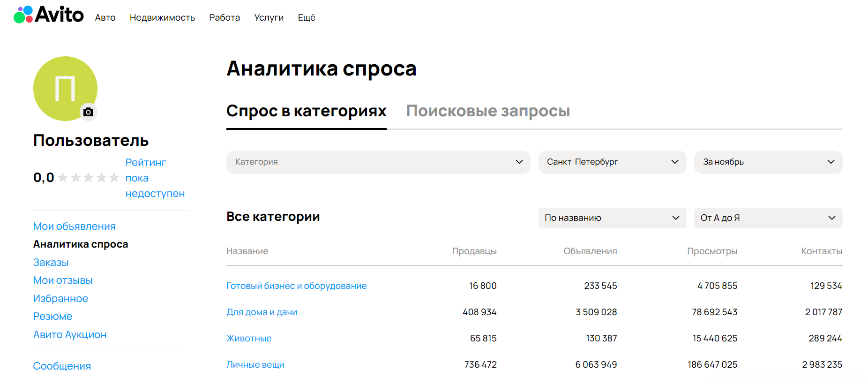Image resolution: width=868 pixels, height=378 pixels.
Task: Open Избранное link
Action: point(60,298)
